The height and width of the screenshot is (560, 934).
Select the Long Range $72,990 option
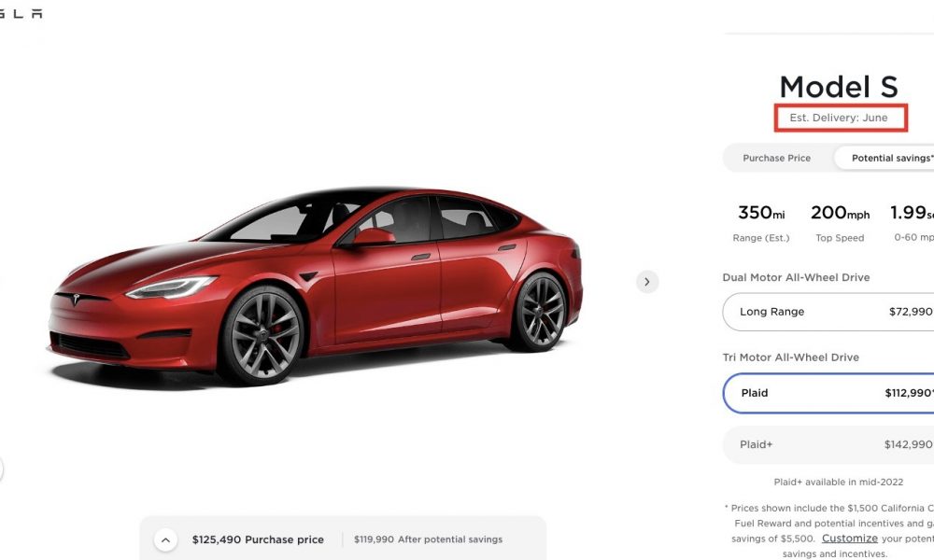[x=828, y=312]
